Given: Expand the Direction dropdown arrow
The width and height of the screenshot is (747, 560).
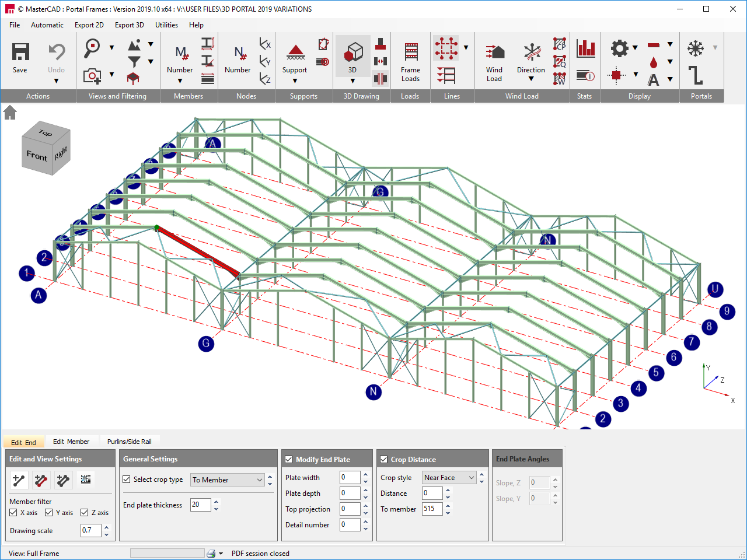Looking at the screenshot, I should coord(531,79).
